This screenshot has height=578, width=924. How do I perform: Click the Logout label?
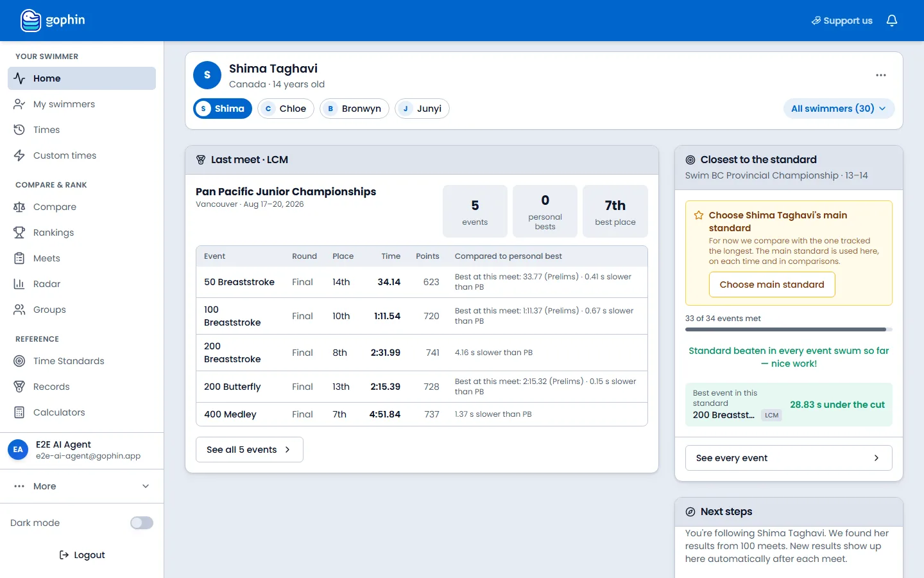point(89,555)
